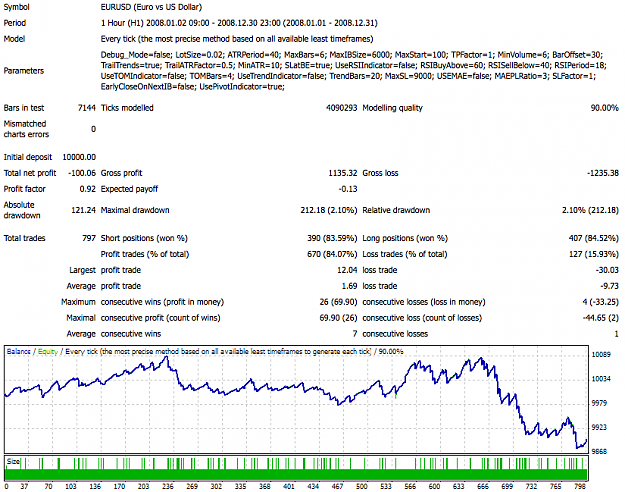Click the Short positions value 390 (83.59%)
This screenshot has height=492, width=625.
(x=332, y=238)
